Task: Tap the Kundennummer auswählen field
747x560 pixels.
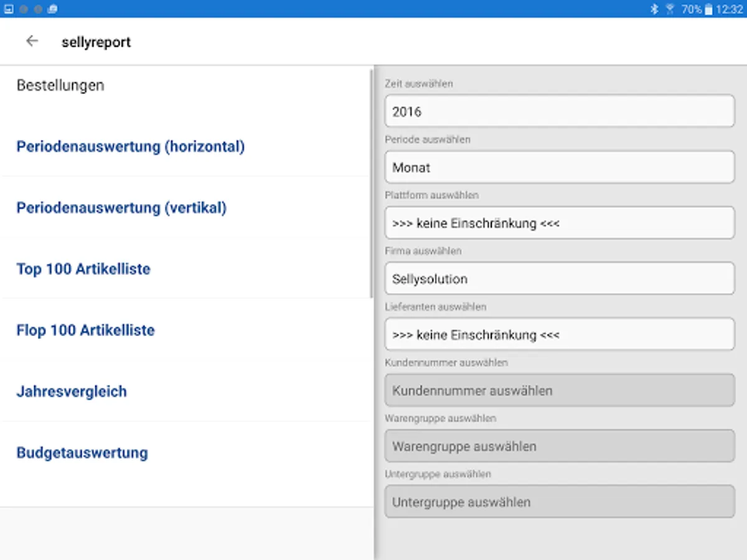Action: tap(559, 391)
